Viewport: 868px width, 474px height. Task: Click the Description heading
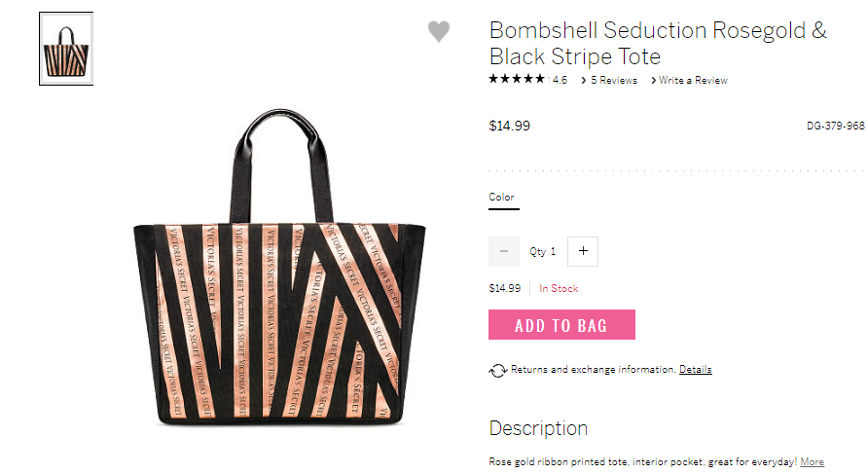538,428
